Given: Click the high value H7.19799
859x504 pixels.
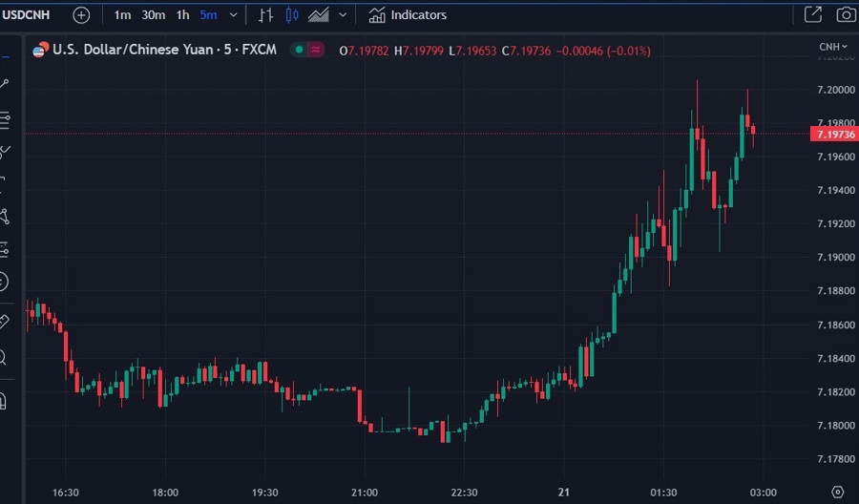Looking at the screenshot, I should coord(419,51).
